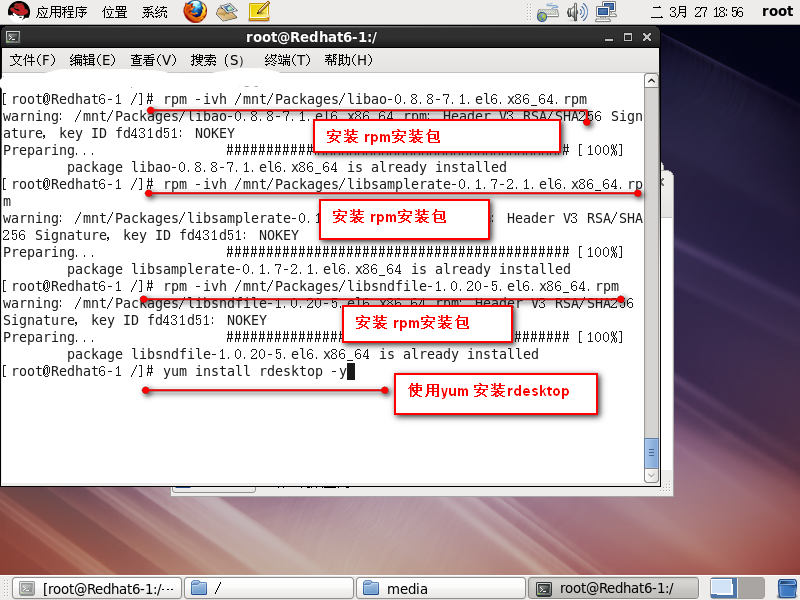The width and height of the screenshot is (800, 600).
Task: Click 'package libsndfile-1.0.20-5.el6.x86_64 is already installed'
Action: click(x=303, y=354)
